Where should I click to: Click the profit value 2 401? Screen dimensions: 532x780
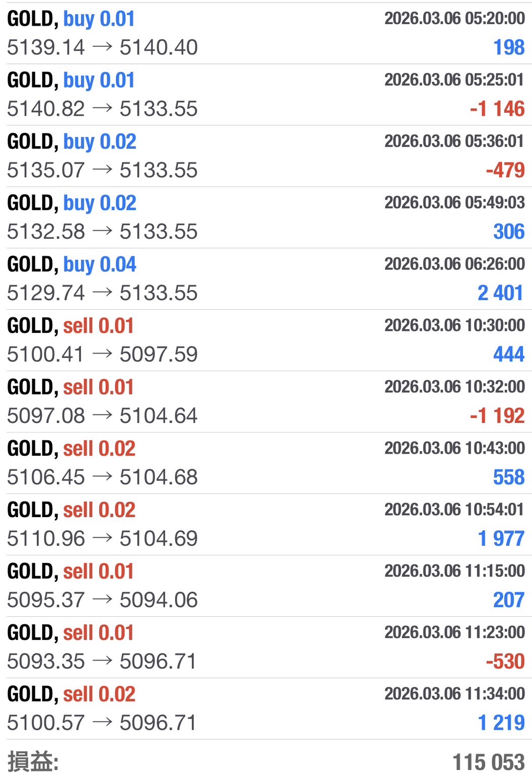(500, 293)
